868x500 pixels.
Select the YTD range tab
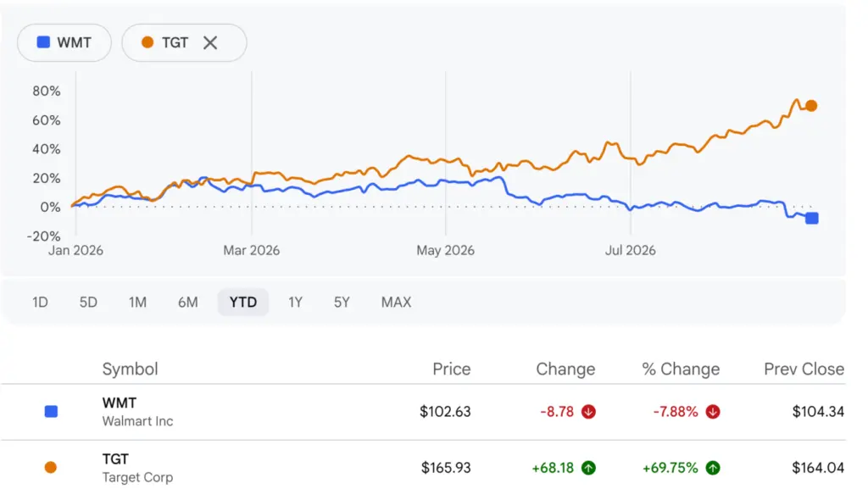(x=243, y=303)
